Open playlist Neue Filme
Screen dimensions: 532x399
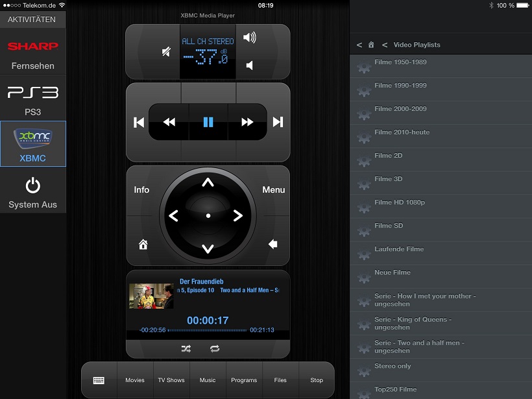pos(441,277)
